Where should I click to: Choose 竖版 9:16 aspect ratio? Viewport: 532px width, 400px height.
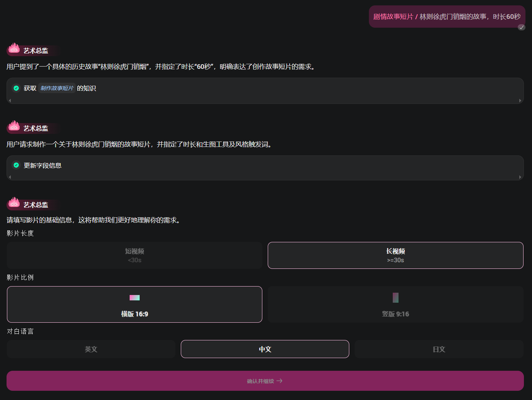pyautogui.click(x=395, y=305)
